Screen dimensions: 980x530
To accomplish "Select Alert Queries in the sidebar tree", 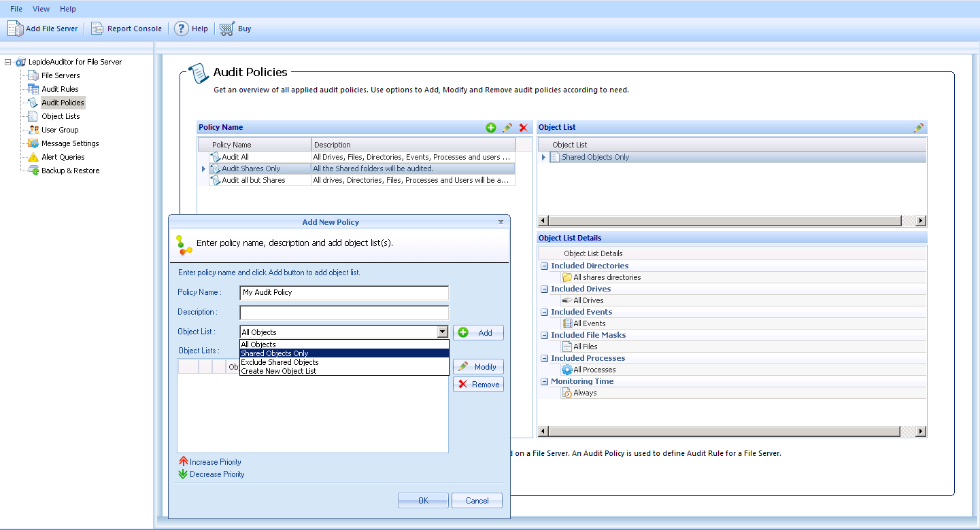I will (63, 157).
